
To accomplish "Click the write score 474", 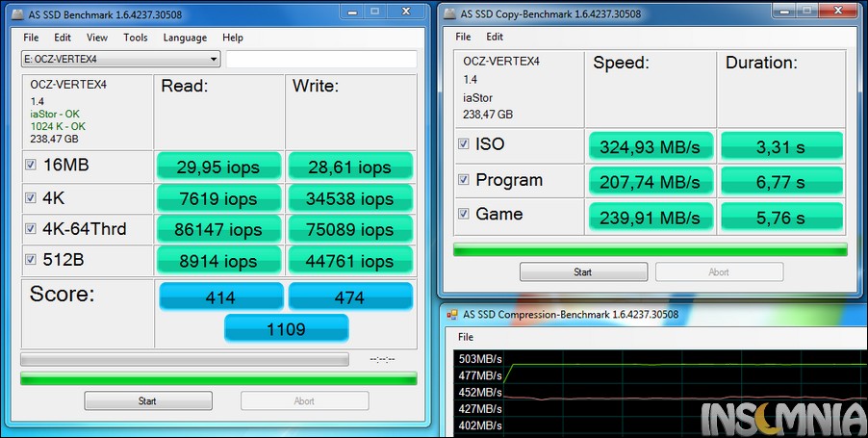I will 350,296.
